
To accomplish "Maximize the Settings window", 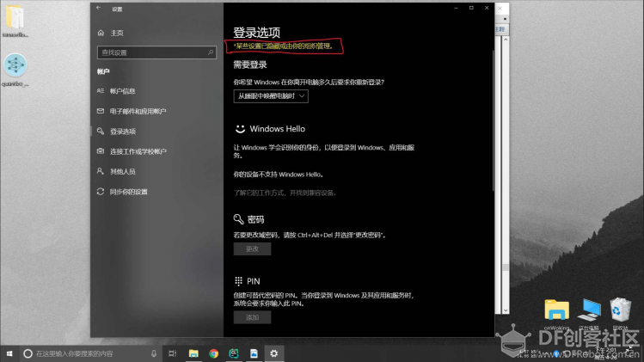I will coord(471,8).
